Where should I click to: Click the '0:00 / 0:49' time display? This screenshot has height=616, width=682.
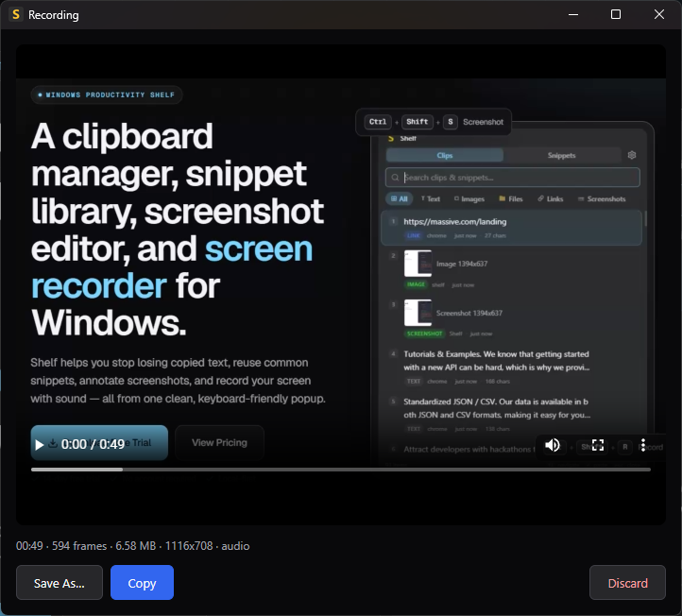coord(93,444)
